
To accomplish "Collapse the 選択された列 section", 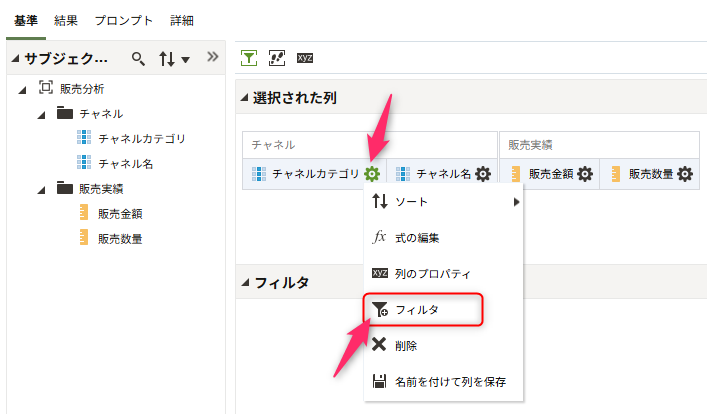I will [x=245, y=97].
